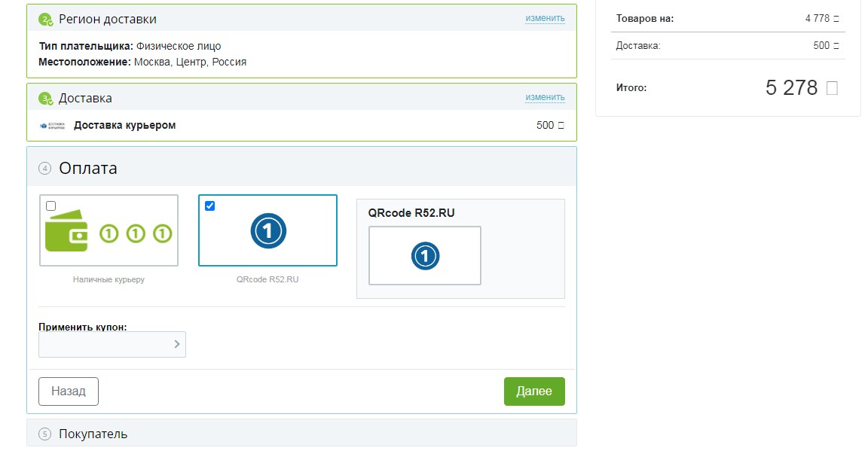This screenshot has width=868, height=463.
Task: Apply coupon using the arrow button
Action: point(177,344)
